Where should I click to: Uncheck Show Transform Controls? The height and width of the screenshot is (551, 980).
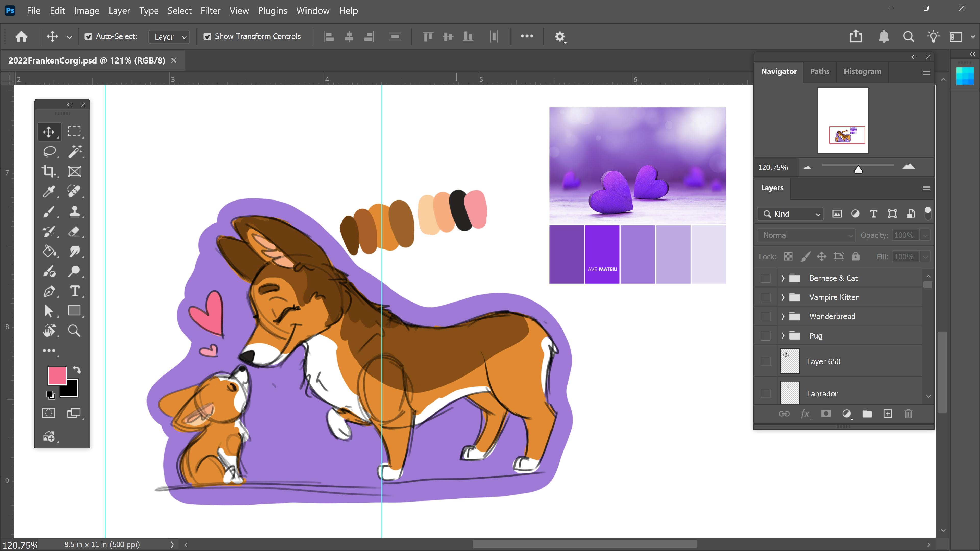(x=207, y=36)
